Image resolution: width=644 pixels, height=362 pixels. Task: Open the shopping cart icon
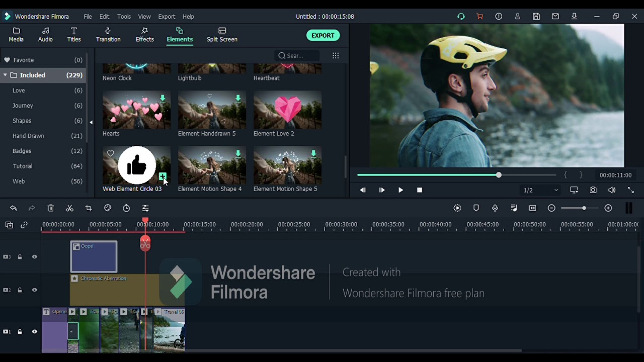coord(479,17)
